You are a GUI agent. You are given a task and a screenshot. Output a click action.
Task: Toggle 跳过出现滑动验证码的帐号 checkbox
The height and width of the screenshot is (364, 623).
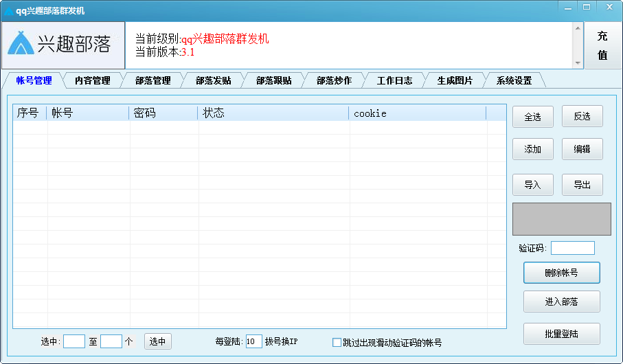click(337, 342)
